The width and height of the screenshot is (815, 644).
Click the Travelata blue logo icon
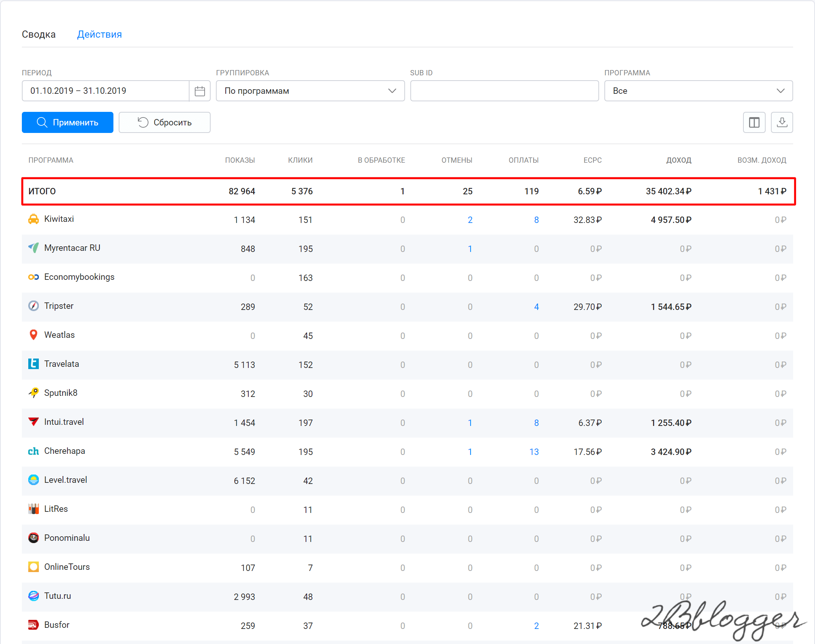[x=34, y=364]
